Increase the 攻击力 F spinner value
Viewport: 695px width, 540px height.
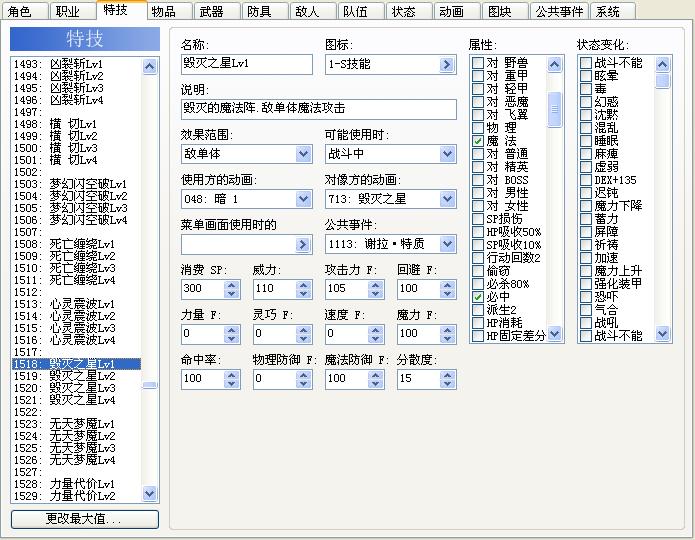[x=375, y=285]
